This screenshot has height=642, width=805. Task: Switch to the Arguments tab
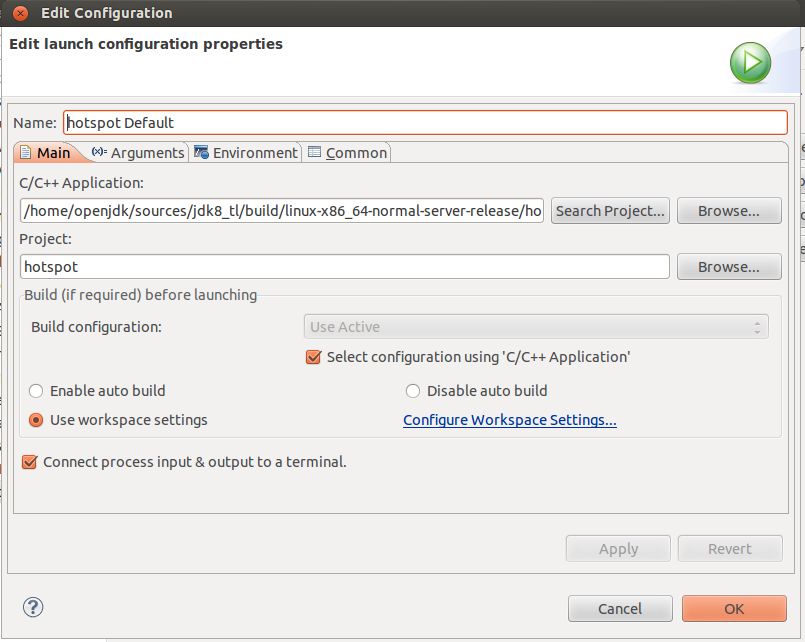[138, 152]
